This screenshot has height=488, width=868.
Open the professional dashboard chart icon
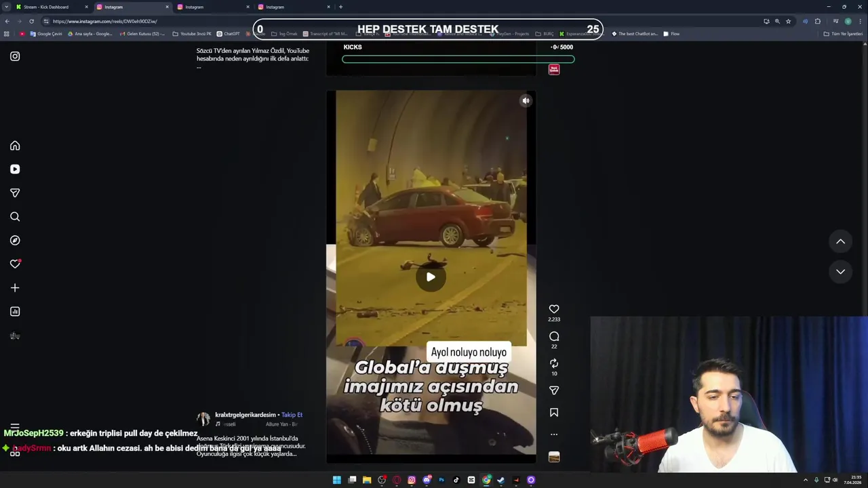[15, 312]
